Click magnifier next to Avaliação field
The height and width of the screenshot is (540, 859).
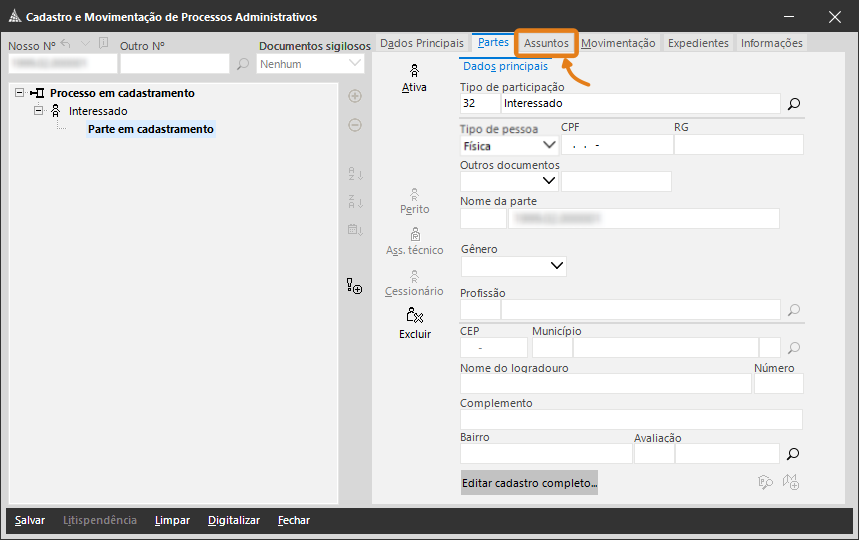794,453
